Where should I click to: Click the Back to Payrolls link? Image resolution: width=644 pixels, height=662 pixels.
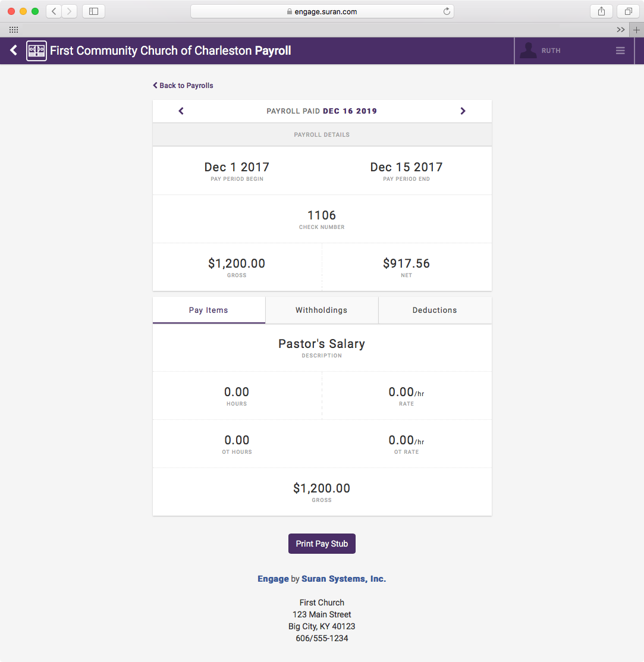tap(183, 86)
